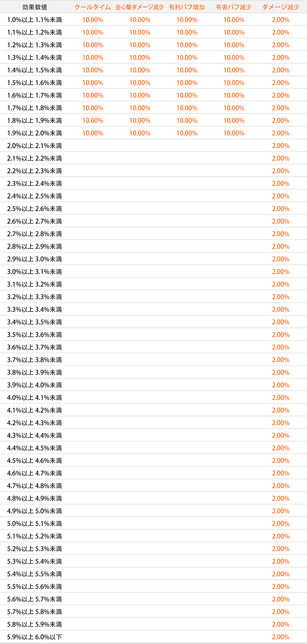Click the 効果数値 column header

click(x=34, y=7)
